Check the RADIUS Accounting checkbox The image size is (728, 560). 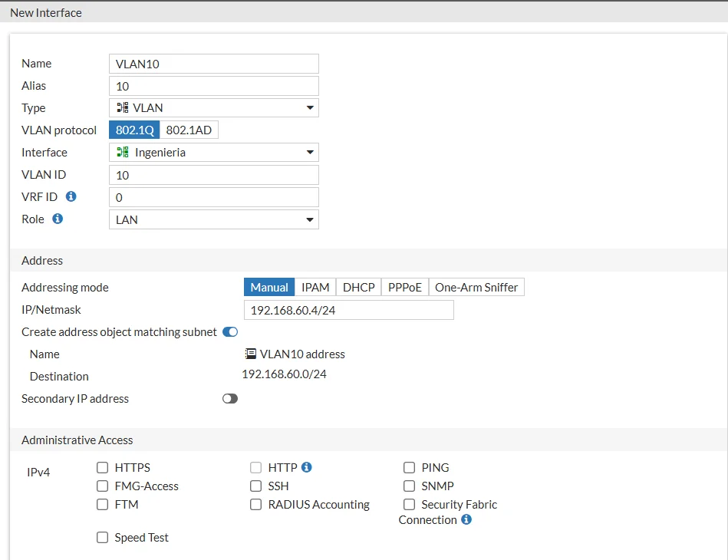pos(255,504)
